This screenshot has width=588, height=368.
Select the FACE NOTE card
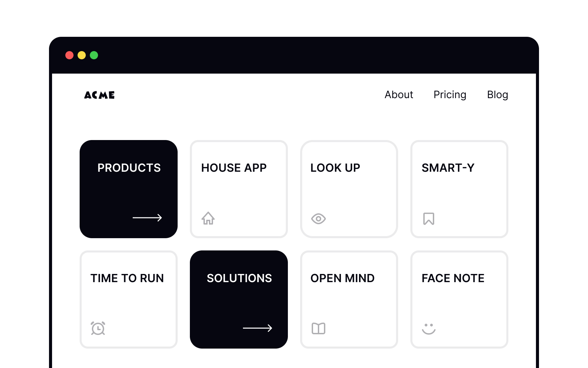pyautogui.click(x=459, y=299)
